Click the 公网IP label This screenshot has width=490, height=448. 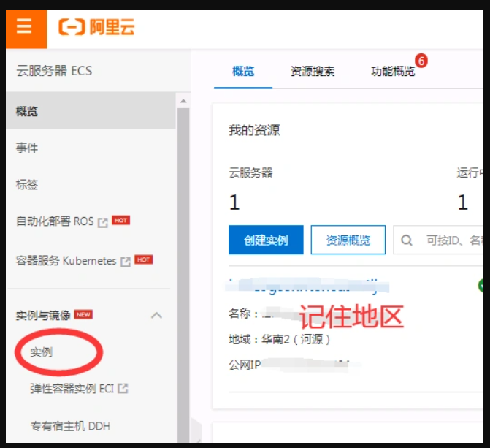pyautogui.click(x=245, y=365)
